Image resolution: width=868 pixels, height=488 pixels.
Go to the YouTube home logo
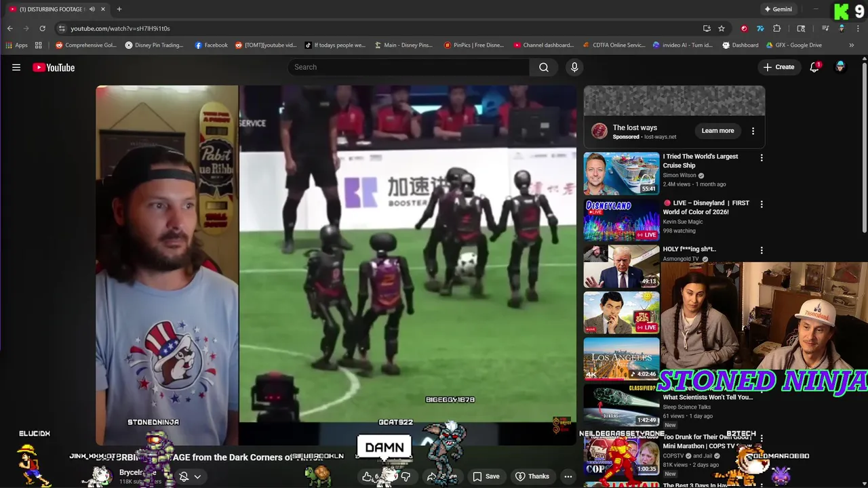(x=54, y=67)
